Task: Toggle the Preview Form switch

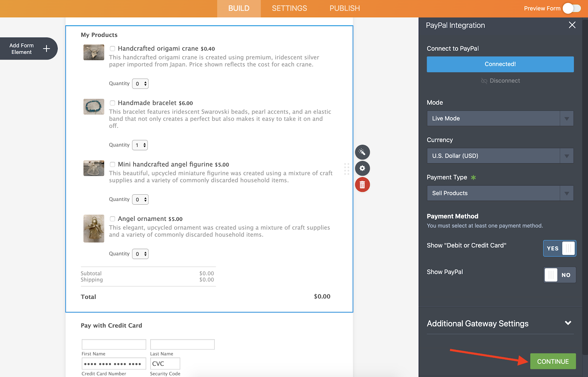Action: 572,8
